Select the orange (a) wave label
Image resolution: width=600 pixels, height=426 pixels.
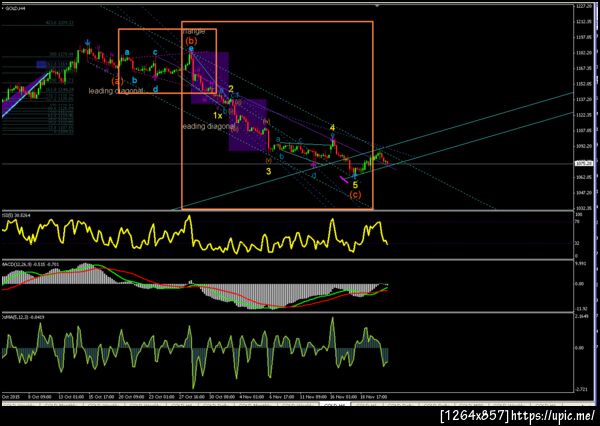(x=117, y=82)
